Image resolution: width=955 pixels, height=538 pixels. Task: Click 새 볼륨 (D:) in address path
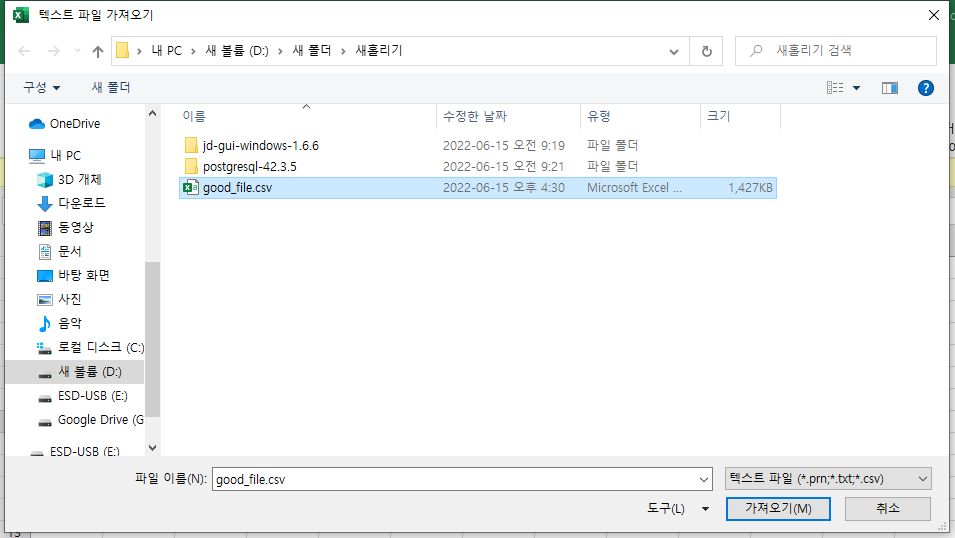(237, 51)
